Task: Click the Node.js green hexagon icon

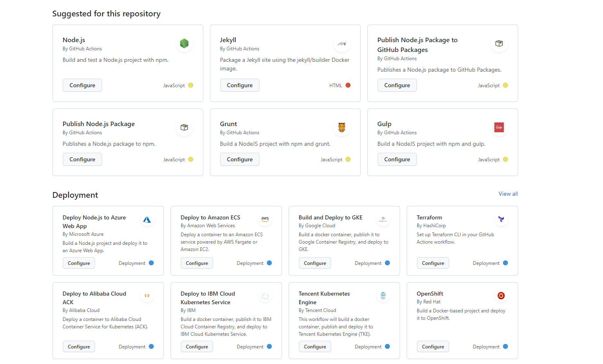Action: (x=184, y=43)
